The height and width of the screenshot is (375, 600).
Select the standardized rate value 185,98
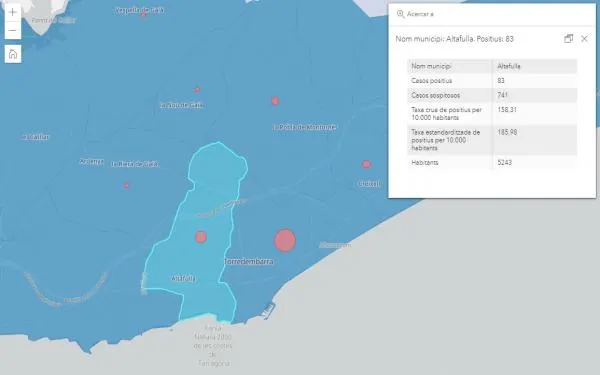507,132
